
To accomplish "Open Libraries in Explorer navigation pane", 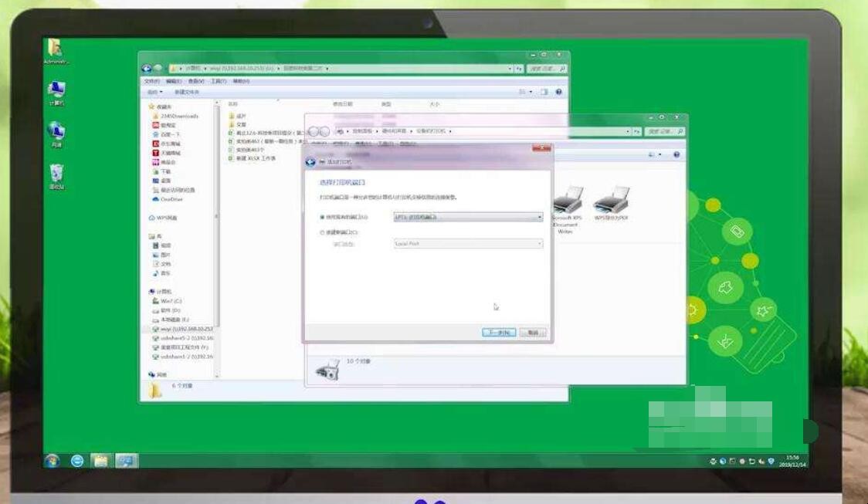I will [155, 236].
